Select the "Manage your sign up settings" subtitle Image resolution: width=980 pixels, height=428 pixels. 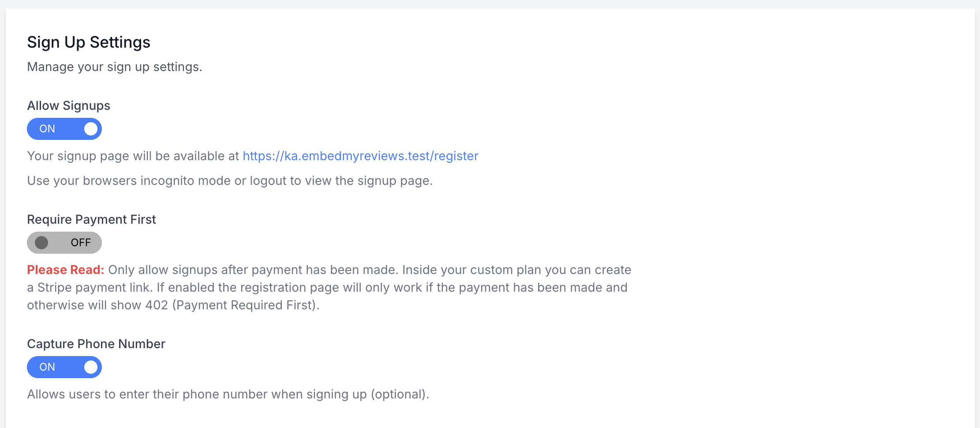coord(115,67)
